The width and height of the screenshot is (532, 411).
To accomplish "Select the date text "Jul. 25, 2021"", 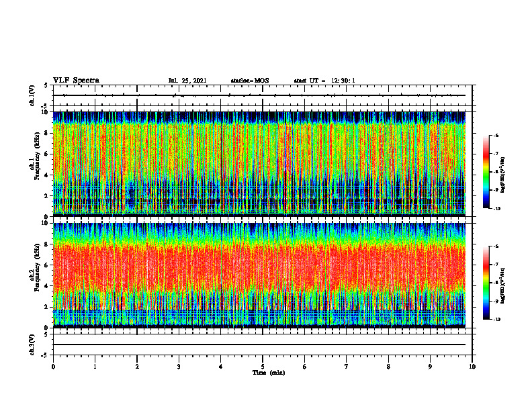I will [x=187, y=81].
